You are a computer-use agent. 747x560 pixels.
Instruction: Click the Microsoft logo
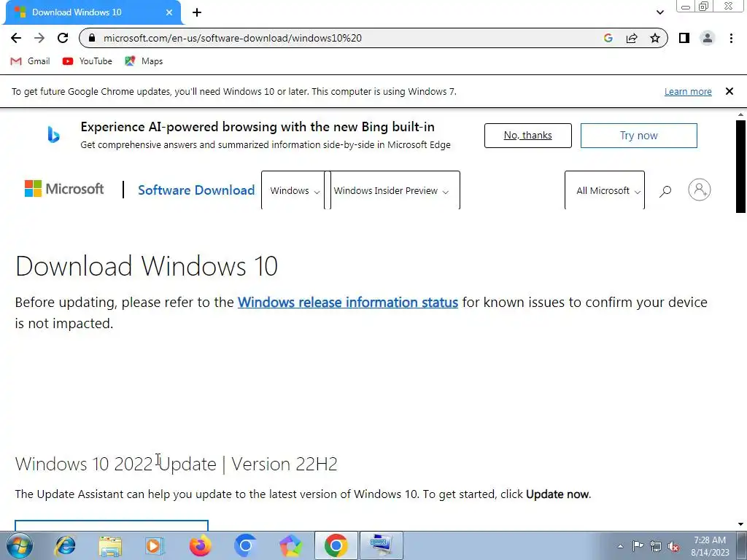click(x=64, y=189)
